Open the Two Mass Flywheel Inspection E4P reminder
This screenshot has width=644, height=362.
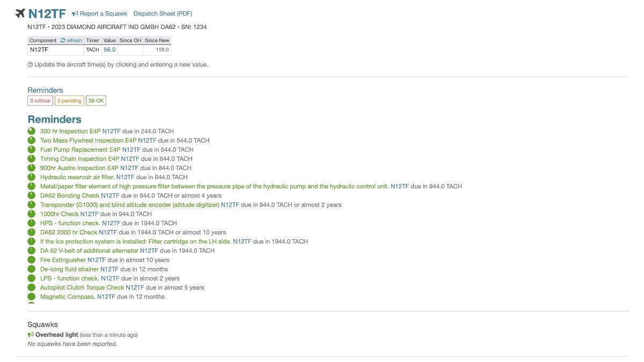(88, 141)
